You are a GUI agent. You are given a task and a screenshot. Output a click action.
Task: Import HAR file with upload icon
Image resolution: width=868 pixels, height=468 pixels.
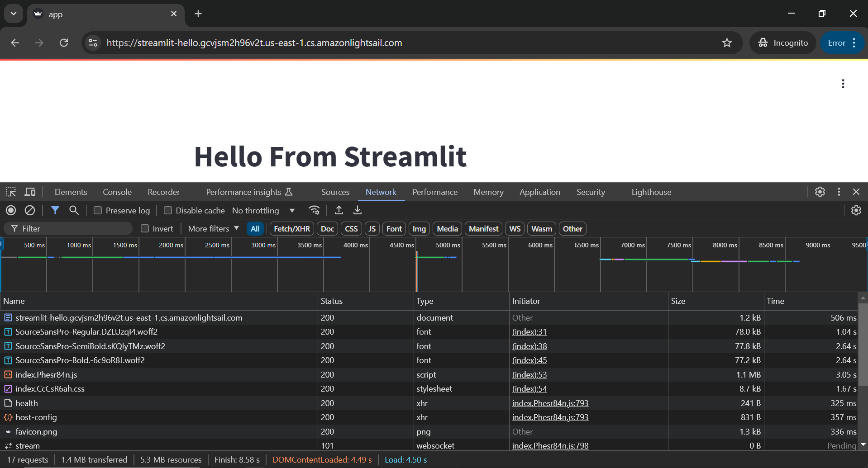339,210
